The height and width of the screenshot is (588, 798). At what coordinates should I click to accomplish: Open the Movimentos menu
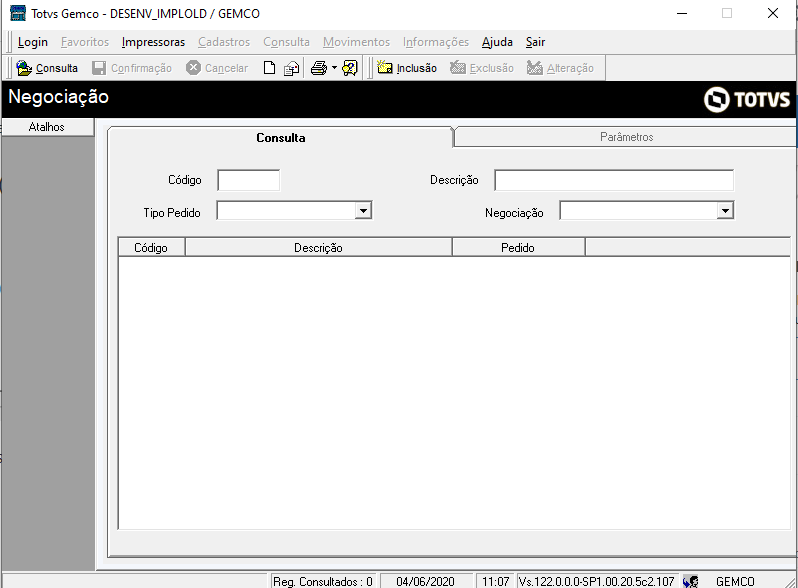pyautogui.click(x=356, y=42)
